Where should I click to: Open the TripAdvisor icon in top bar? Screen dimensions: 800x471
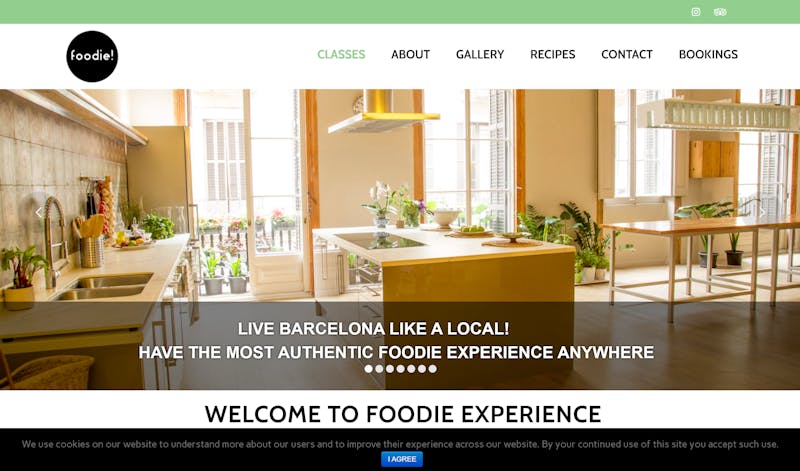(x=720, y=12)
